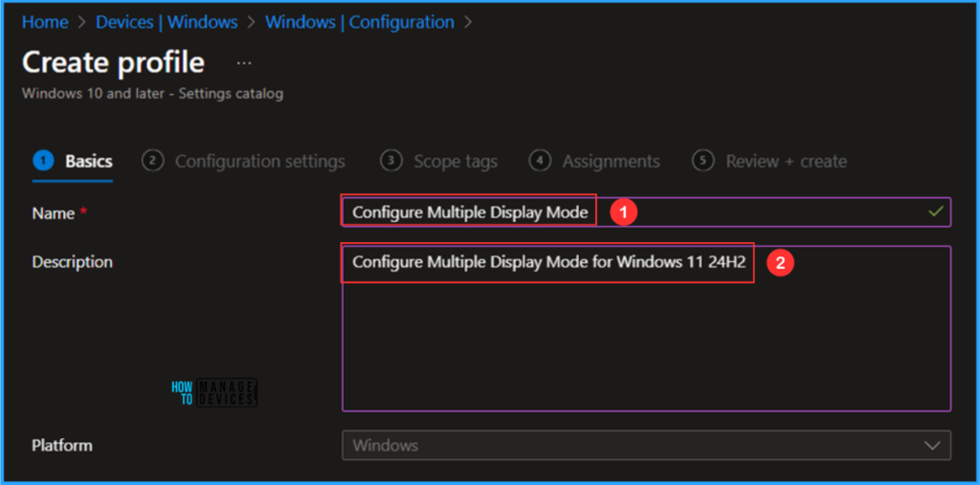Click inside the Description text area
This screenshot has width=980, height=485.
pyautogui.click(x=646, y=328)
